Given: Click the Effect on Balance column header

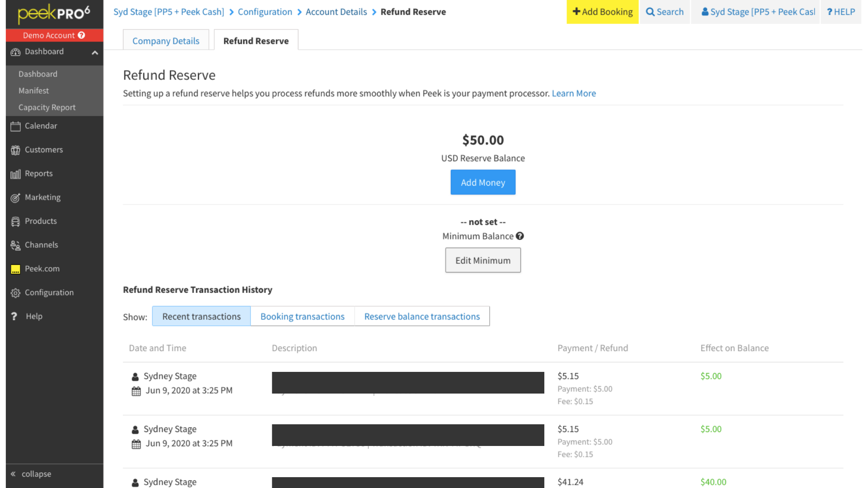Looking at the screenshot, I should [735, 348].
